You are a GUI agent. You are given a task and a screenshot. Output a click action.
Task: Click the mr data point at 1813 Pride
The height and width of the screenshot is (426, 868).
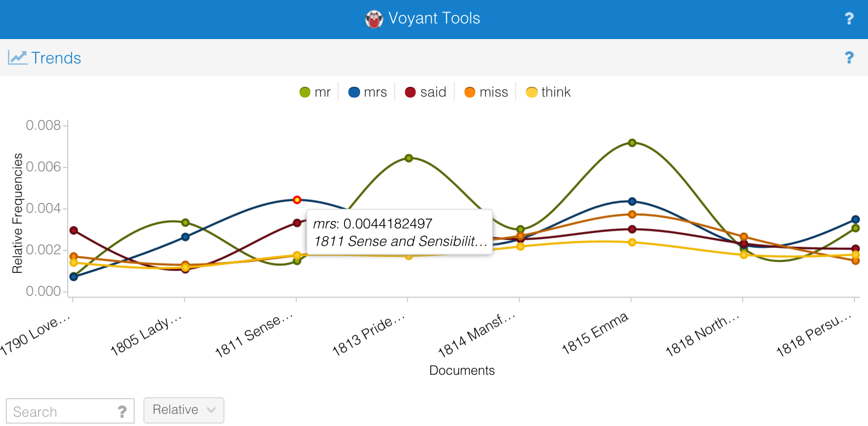[409, 158]
